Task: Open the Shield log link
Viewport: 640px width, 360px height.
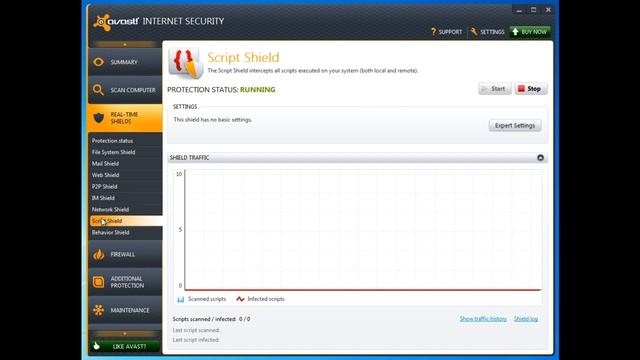Action: click(526, 319)
